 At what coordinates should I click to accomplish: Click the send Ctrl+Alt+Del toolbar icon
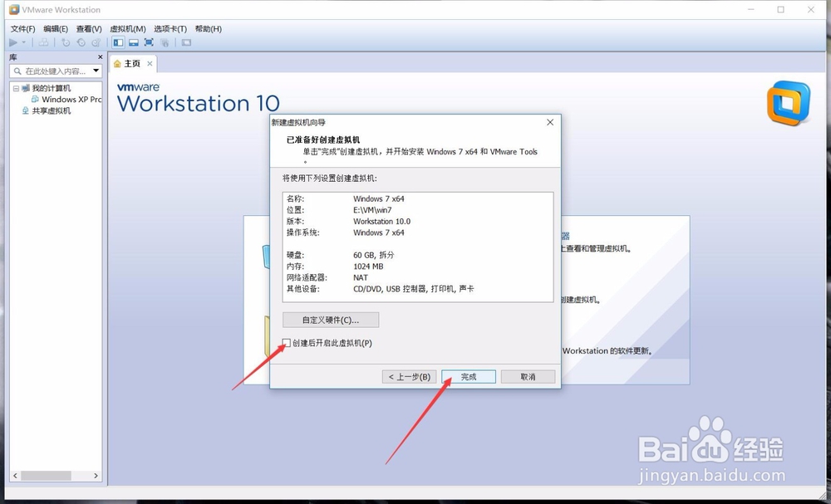pyautogui.click(x=43, y=42)
